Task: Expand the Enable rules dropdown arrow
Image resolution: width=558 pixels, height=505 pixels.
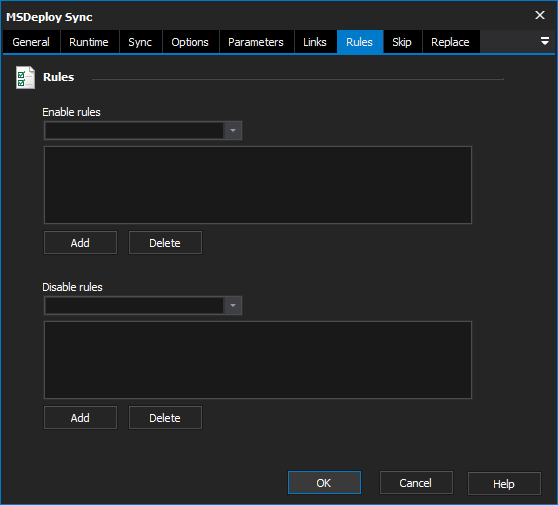Action: coord(233,130)
